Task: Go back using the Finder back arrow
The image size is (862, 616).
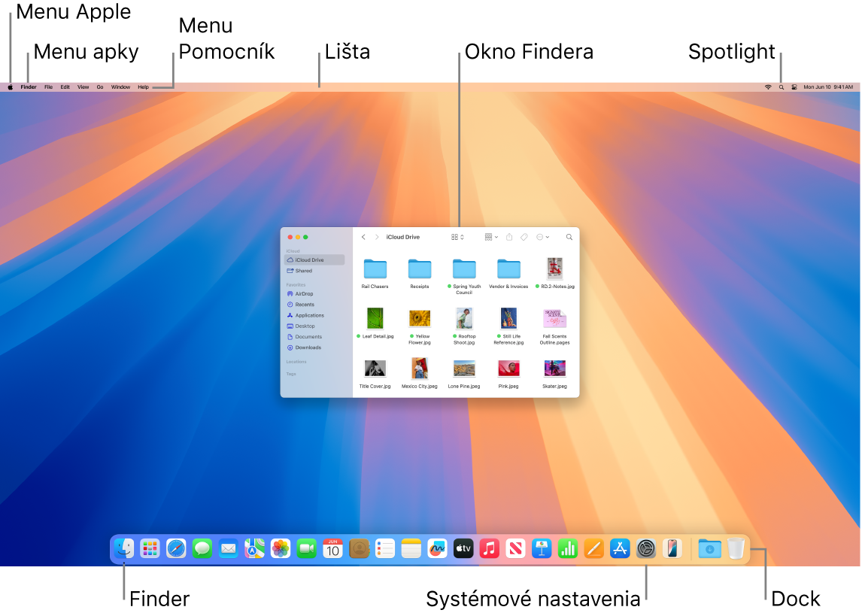Action: [363, 237]
